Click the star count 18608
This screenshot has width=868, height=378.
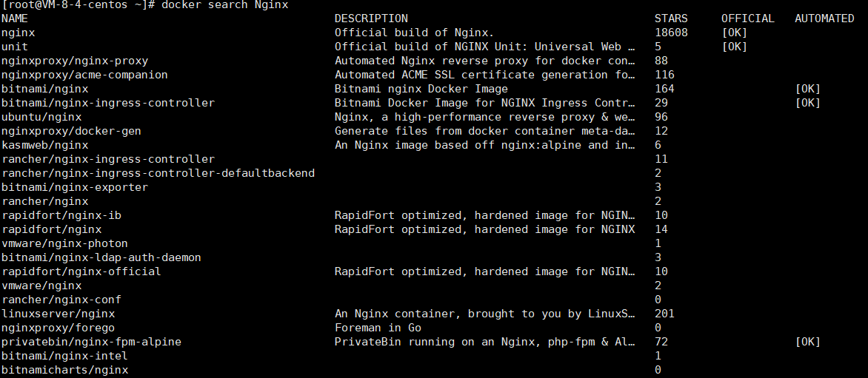click(x=671, y=33)
